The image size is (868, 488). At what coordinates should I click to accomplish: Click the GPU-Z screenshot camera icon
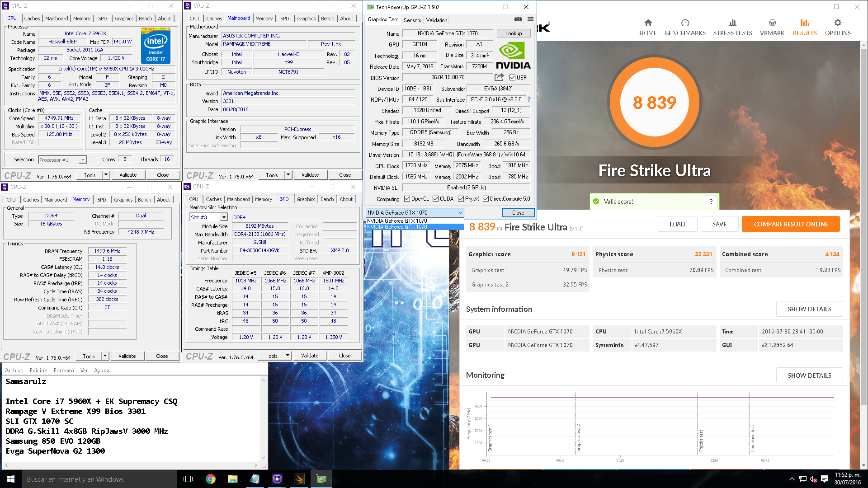pyautogui.click(x=518, y=19)
